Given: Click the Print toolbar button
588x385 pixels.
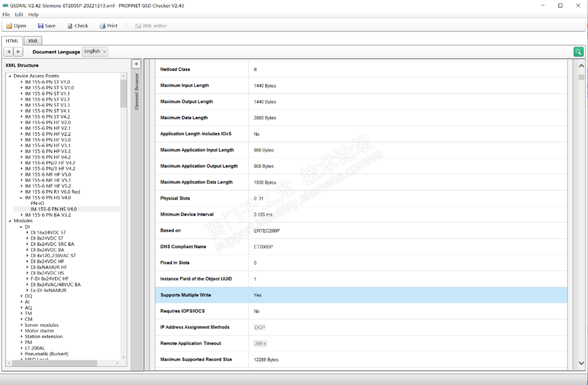Looking at the screenshot, I should (108, 26).
